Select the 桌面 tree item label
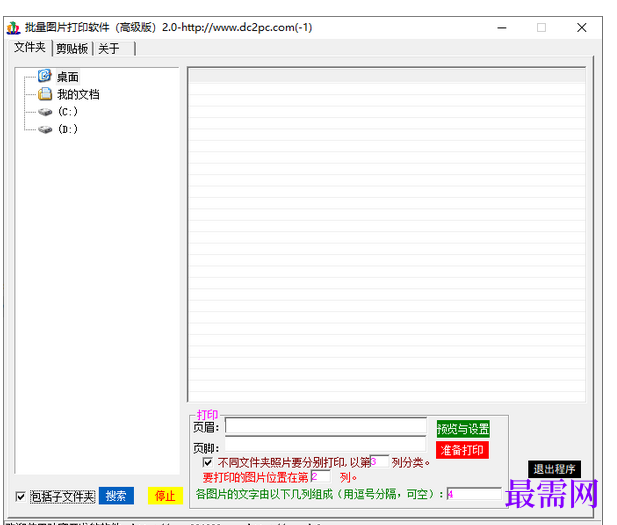 pos(68,77)
